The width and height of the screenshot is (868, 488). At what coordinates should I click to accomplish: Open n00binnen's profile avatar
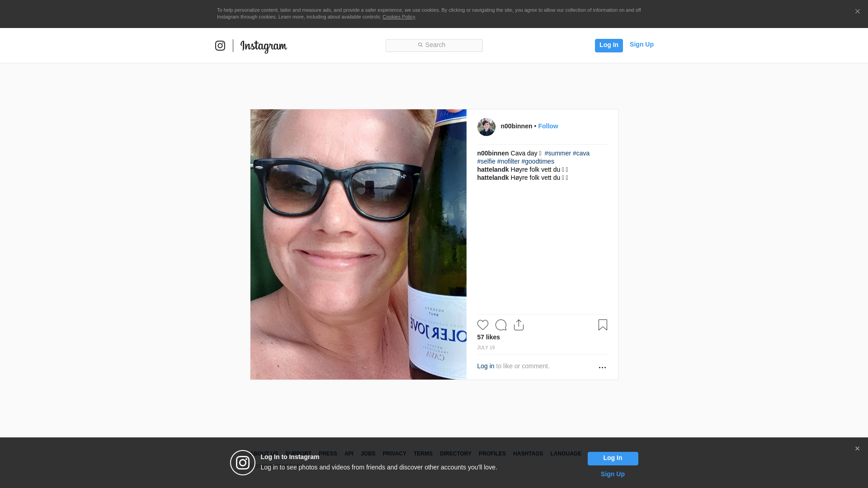[486, 127]
